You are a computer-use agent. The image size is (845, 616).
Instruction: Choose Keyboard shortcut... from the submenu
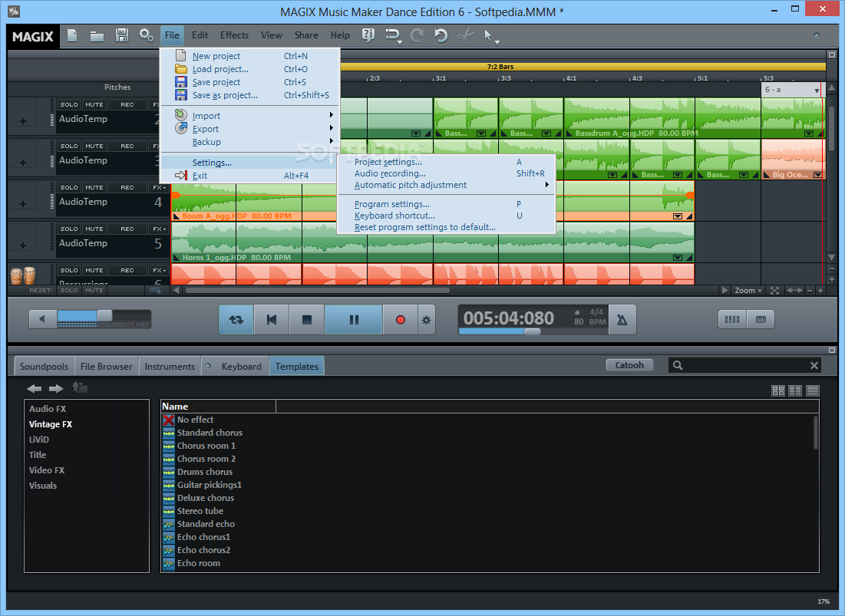pos(446,216)
